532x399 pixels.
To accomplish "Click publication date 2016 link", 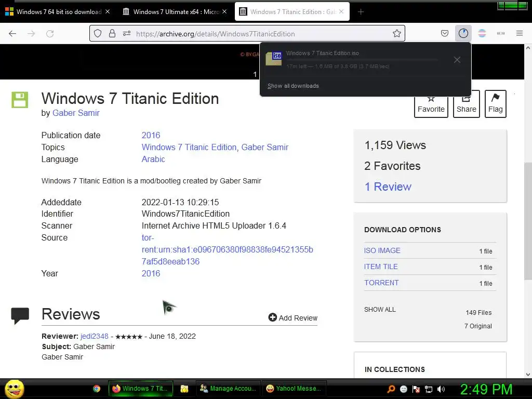I will coord(151,135).
